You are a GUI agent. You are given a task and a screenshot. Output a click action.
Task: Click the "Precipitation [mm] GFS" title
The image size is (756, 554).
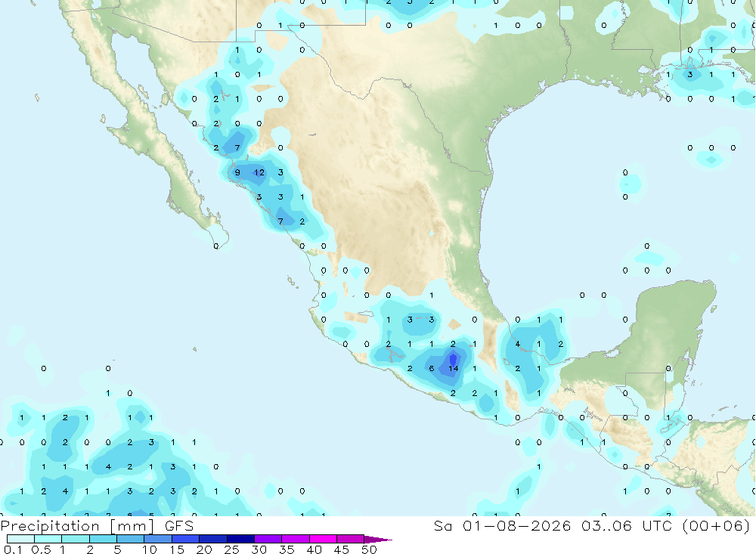tap(97, 526)
